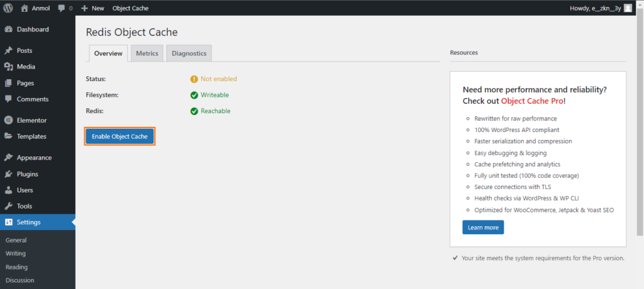This screenshot has width=644, height=289.
Task: Open Templates menu label
Action: point(31,137)
